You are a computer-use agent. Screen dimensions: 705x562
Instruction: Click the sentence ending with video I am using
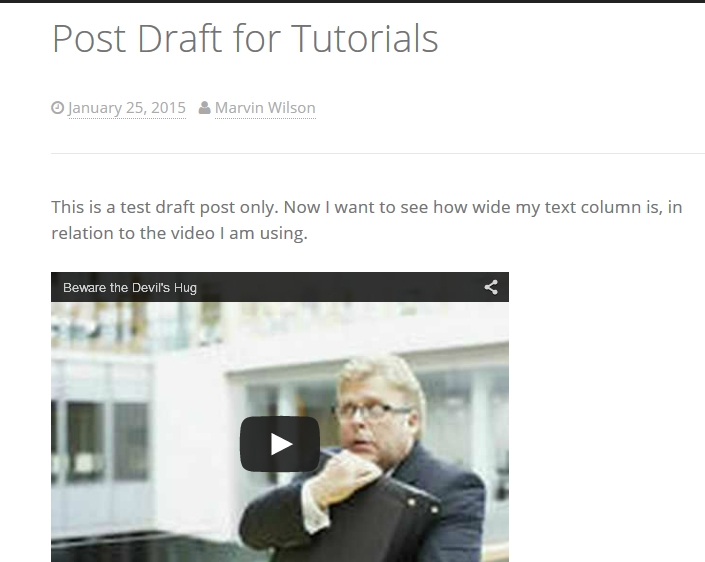(179, 233)
